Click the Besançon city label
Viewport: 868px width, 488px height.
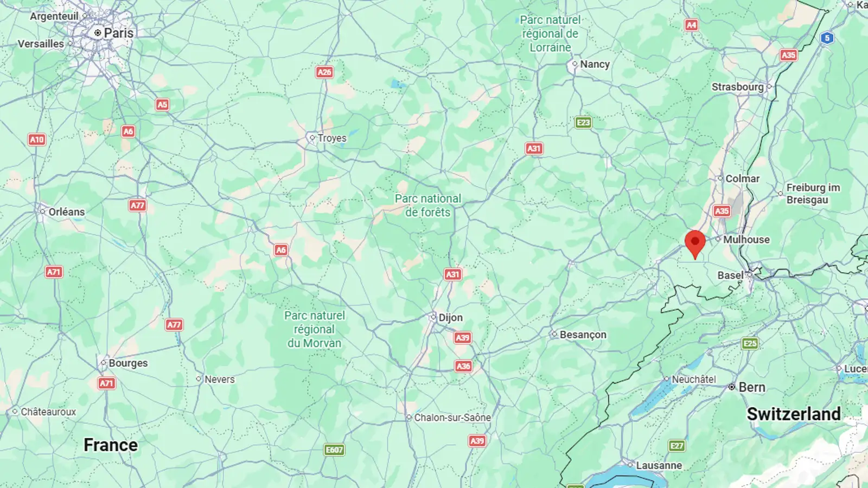pos(583,335)
